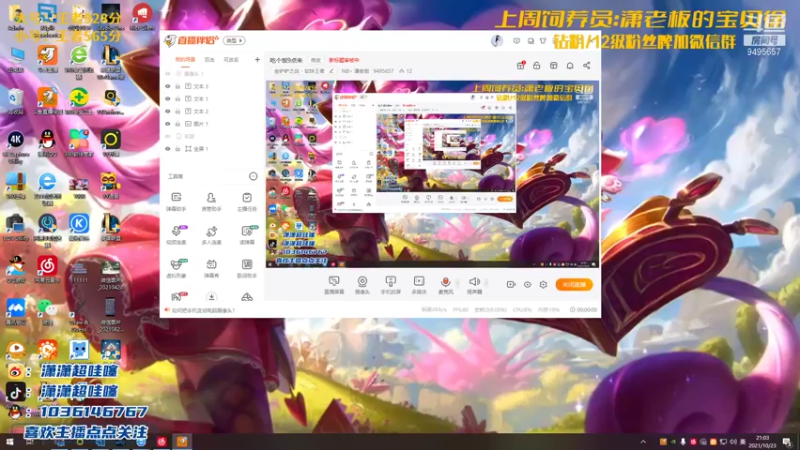
Task: Switch to the second scene tab
Action: 210,60
